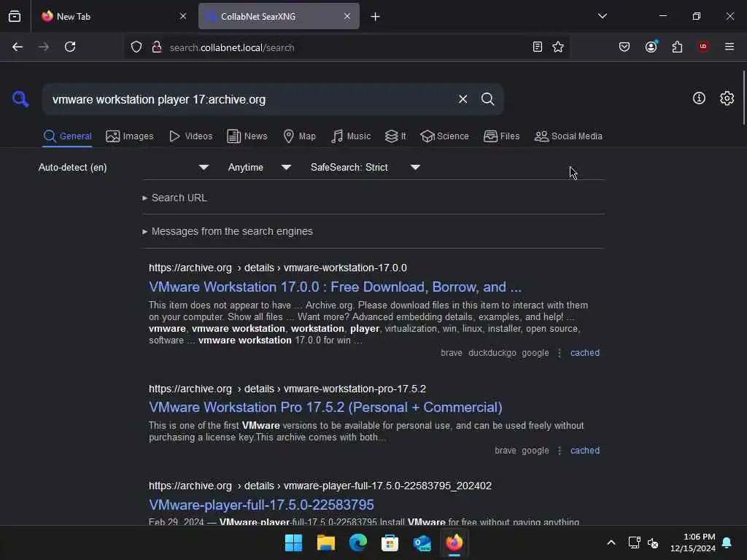The image size is (747, 560).
Task: Submit search with magnifier button
Action: pyautogui.click(x=487, y=99)
